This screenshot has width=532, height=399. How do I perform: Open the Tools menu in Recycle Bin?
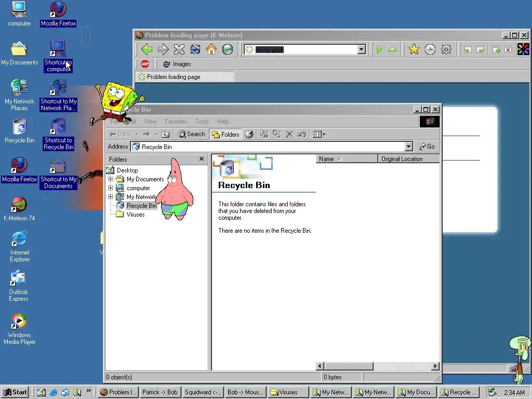[202, 122]
